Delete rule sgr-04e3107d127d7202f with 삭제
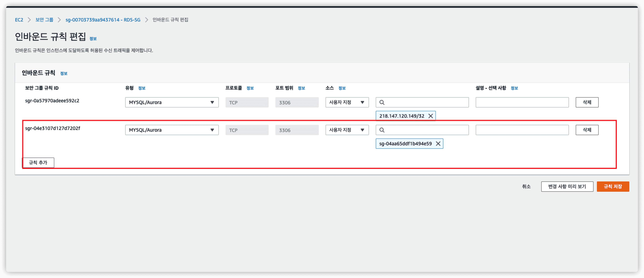Screen dimensions: 644x278 (587, 130)
